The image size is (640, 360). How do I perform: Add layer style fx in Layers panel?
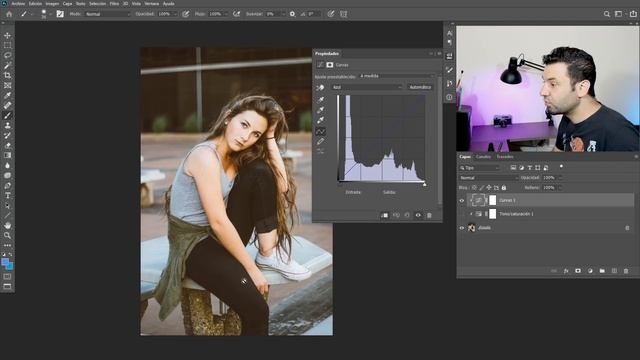[x=566, y=271]
